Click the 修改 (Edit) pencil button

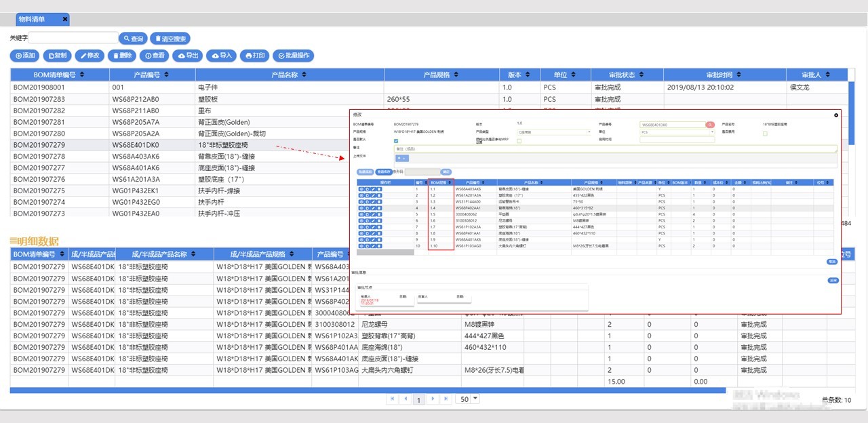90,56
